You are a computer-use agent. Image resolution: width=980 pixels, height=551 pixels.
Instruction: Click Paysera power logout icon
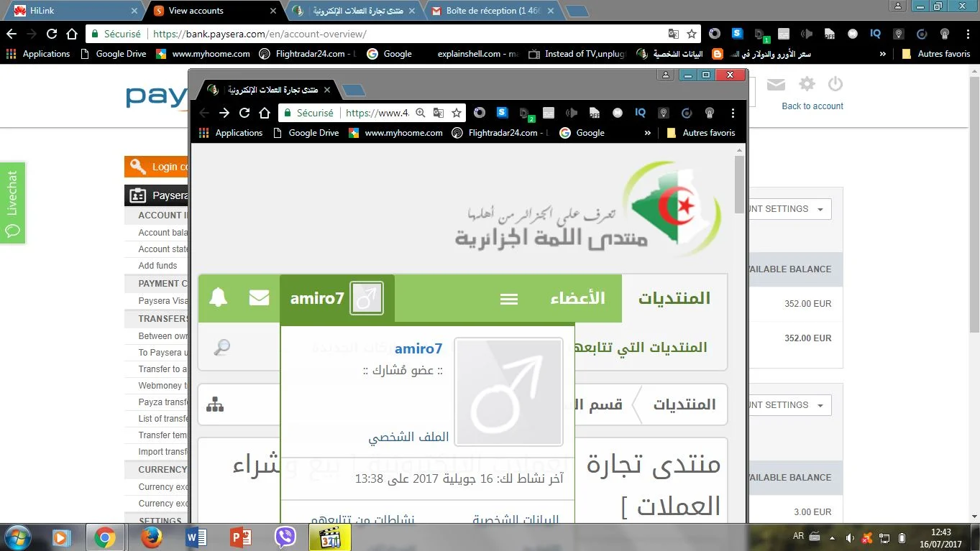(x=835, y=85)
